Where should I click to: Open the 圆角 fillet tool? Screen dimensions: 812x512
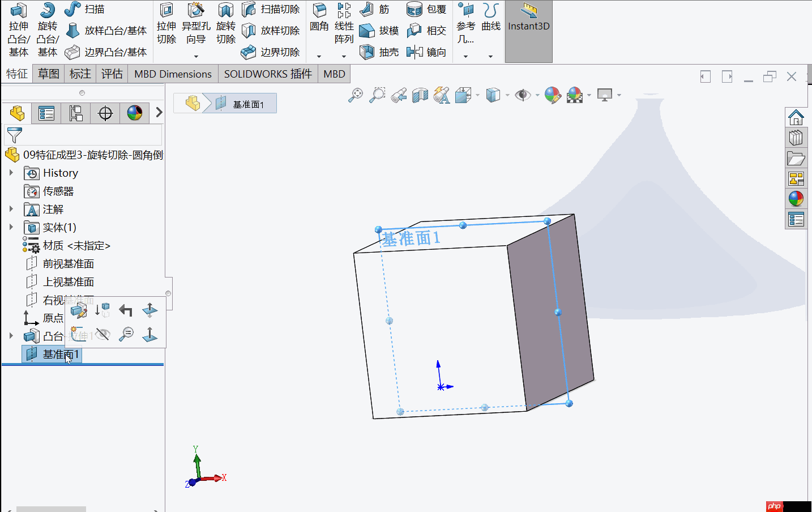click(x=319, y=17)
